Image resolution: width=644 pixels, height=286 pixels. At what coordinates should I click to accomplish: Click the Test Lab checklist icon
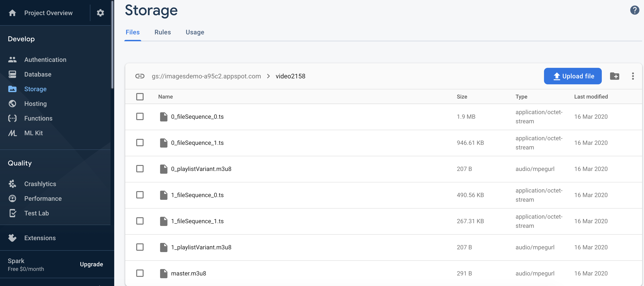[13, 213]
